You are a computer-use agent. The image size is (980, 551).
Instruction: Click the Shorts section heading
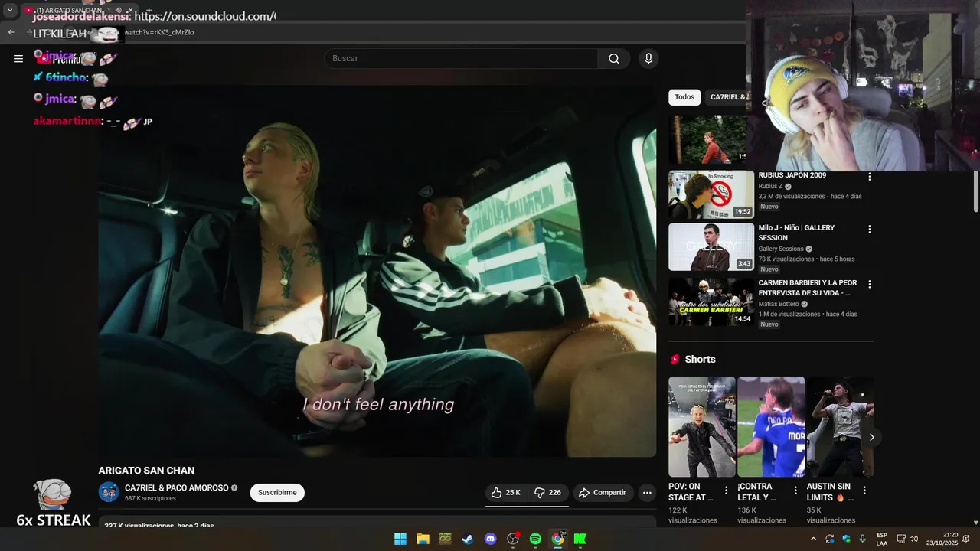[700, 360]
